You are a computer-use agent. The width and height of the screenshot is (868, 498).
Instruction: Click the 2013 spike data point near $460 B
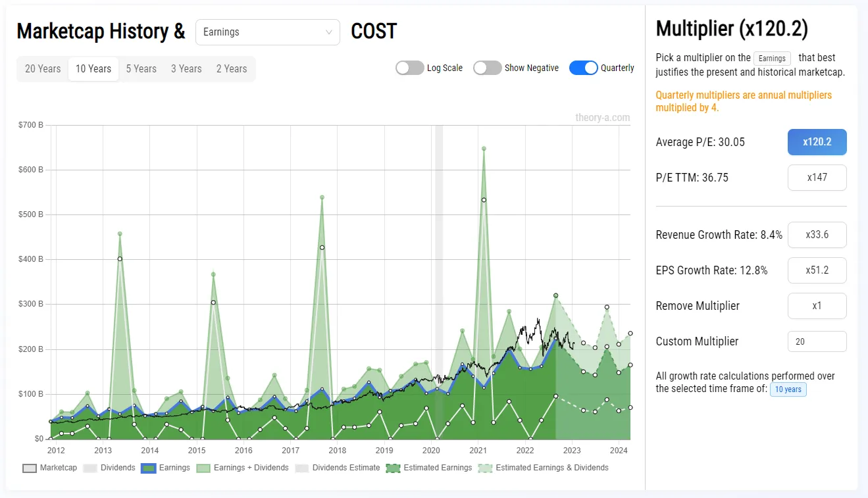point(120,234)
